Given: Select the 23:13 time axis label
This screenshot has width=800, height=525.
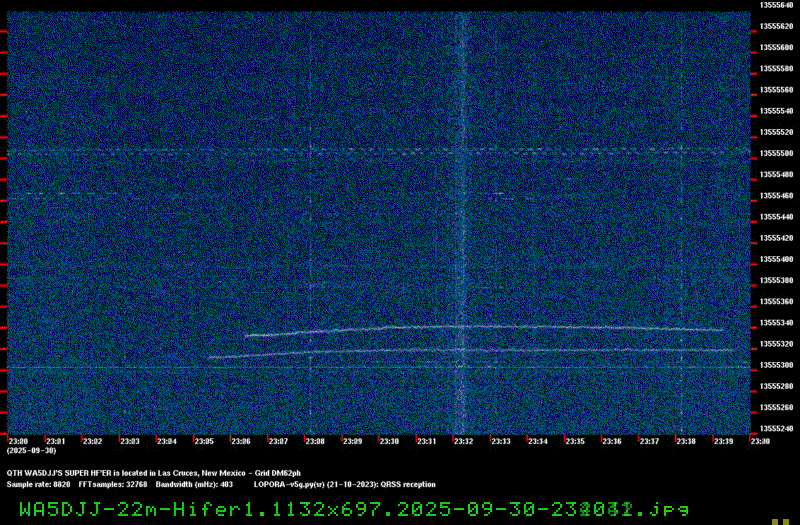Looking at the screenshot, I should [501, 441].
